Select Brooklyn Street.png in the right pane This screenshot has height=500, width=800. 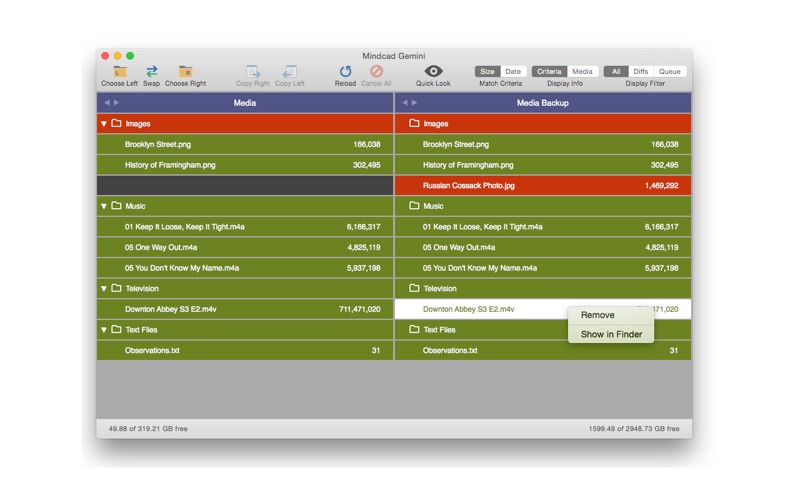tap(543, 144)
